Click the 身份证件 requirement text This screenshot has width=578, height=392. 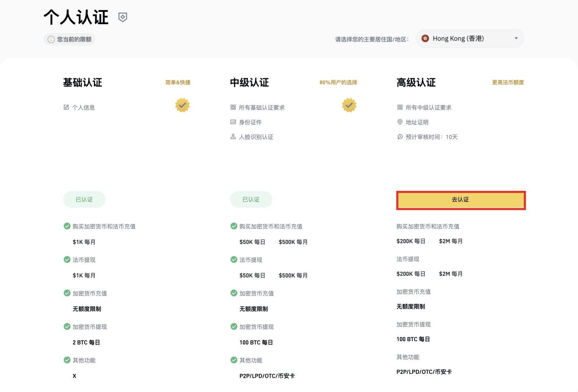point(250,122)
